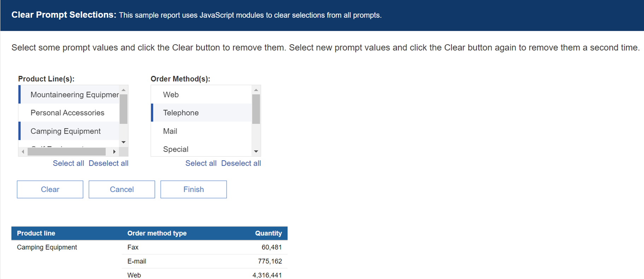Deselect Camping Equipment in the Product Line list
Screen dimensions: 644x279
(x=69, y=131)
